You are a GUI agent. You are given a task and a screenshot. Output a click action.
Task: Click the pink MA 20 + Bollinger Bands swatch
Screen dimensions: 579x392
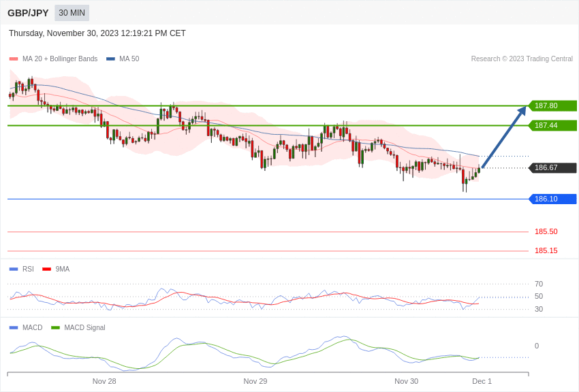pyautogui.click(x=14, y=59)
